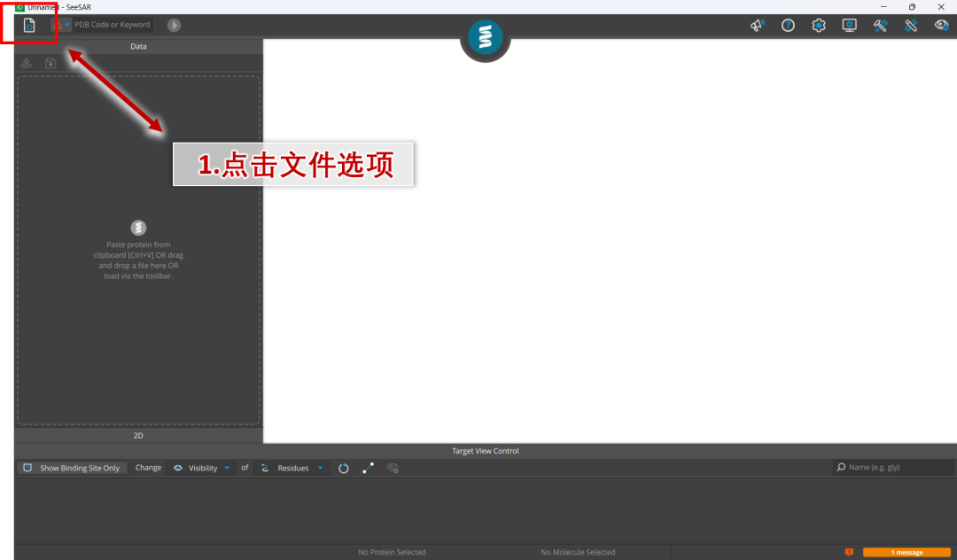The image size is (957, 560).
Task: Click the distance line with dots icon
Action: click(368, 468)
